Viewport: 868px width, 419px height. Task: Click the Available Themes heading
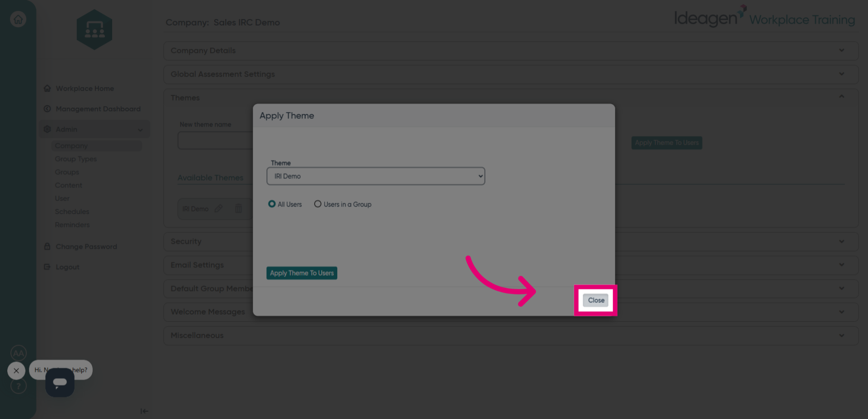210,178
